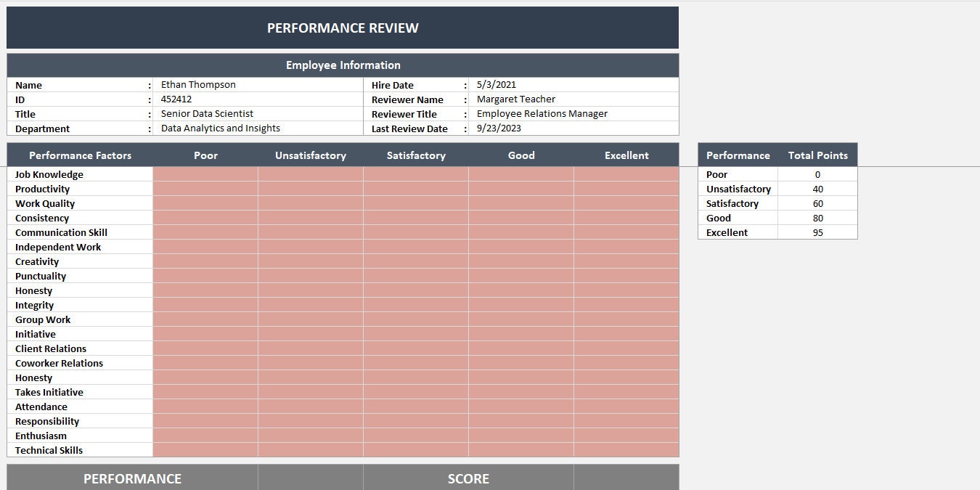Click the Performance Factors column header
This screenshot has width=980, height=490.
(79, 155)
